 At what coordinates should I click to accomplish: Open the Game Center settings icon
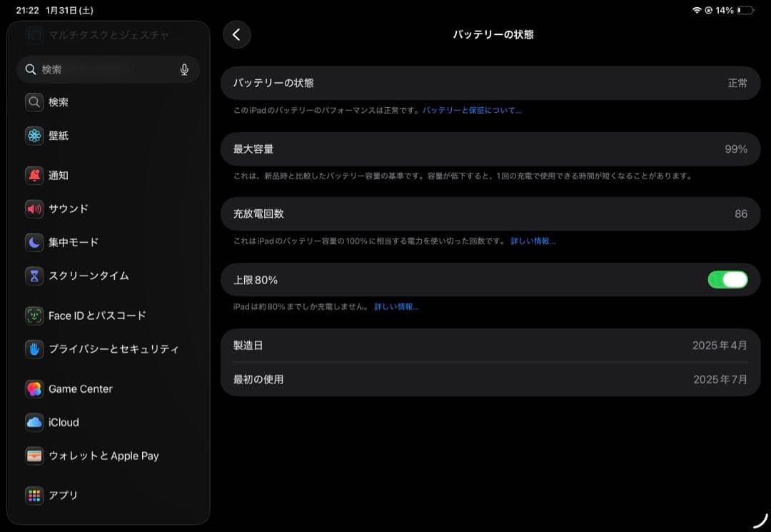[x=34, y=388]
